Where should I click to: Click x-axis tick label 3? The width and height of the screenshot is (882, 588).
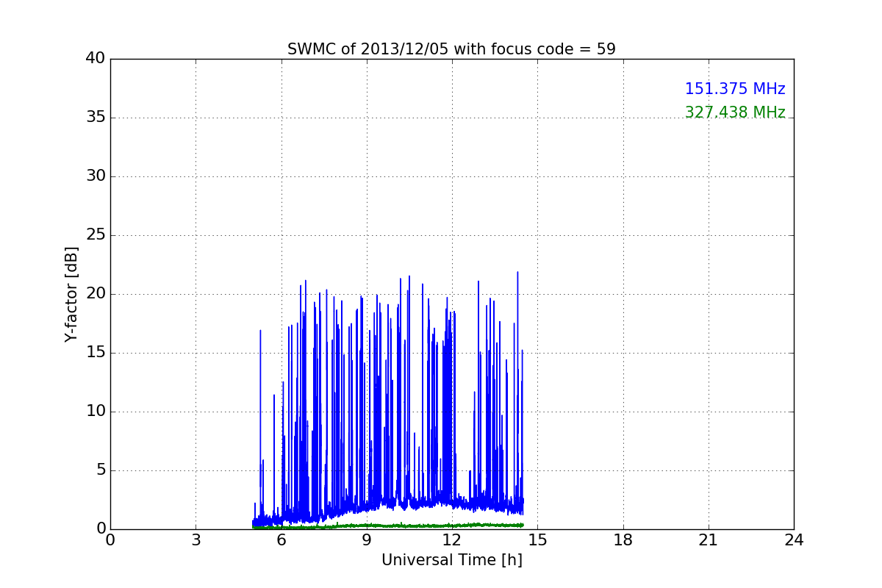[x=196, y=540]
